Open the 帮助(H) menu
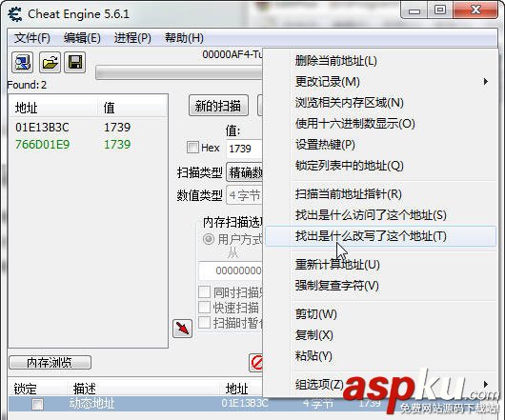The image size is (505, 420). click(184, 38)
